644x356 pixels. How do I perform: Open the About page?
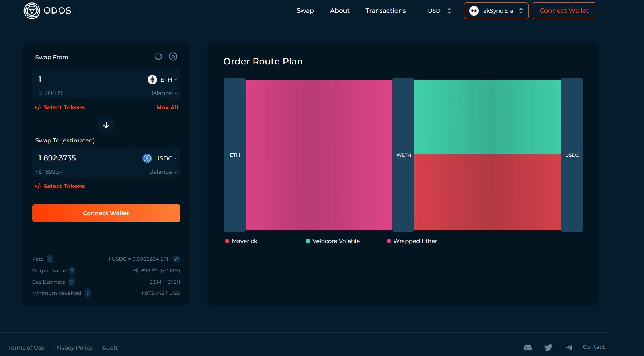click(340, 11)
